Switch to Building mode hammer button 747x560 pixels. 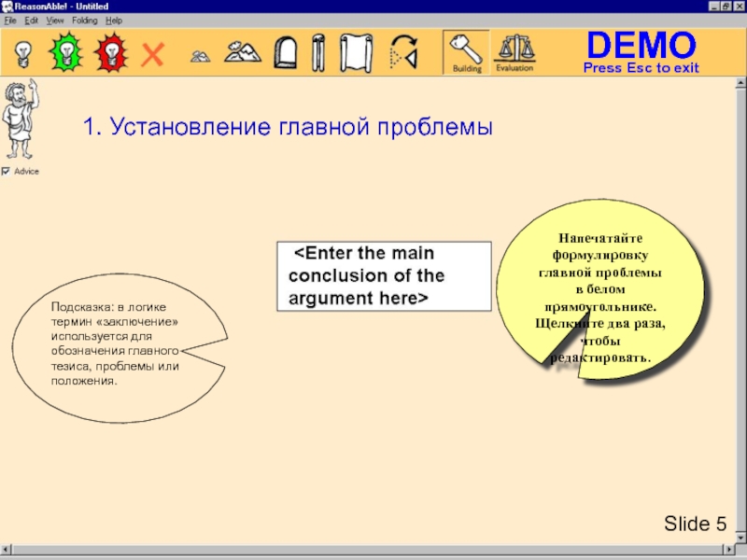coord(466,52)
